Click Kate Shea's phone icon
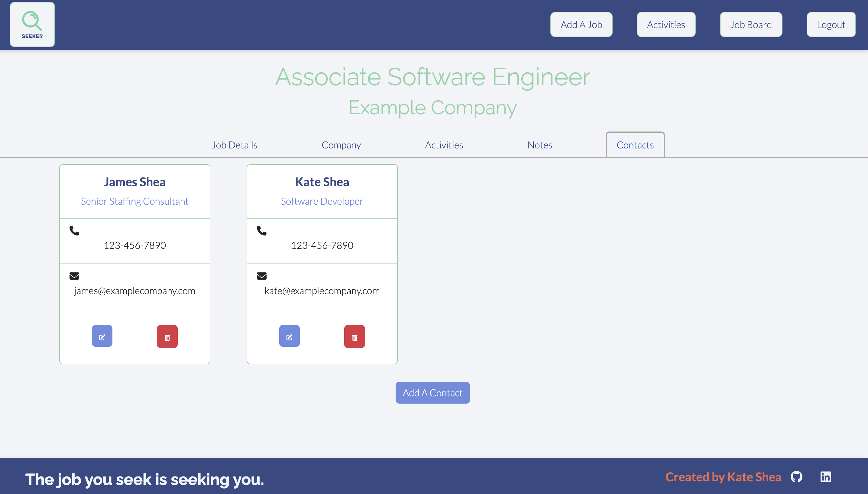Screen dimensions: 868x494 point(262,231)
